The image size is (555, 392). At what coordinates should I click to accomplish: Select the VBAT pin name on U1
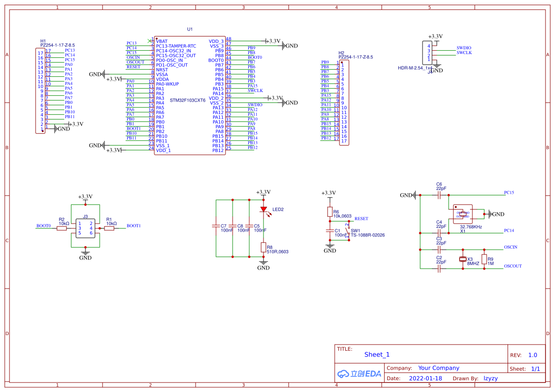162,41
